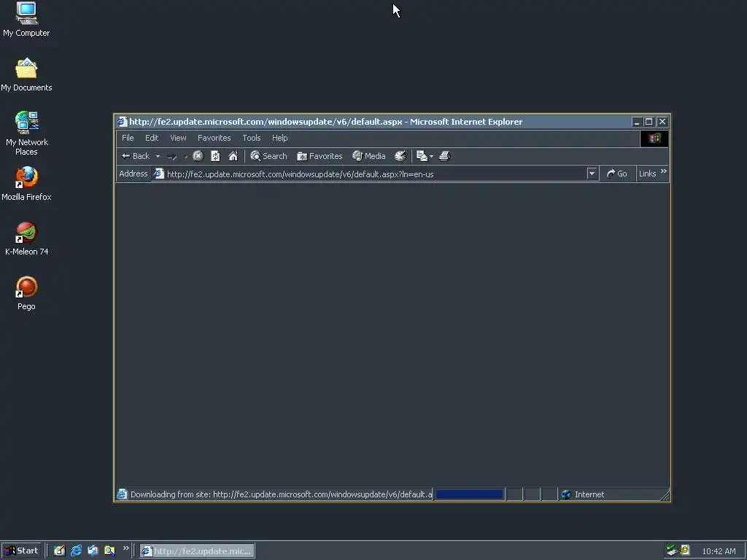
Task: Click the "Internet" zone label
Action: click(589, 494)
